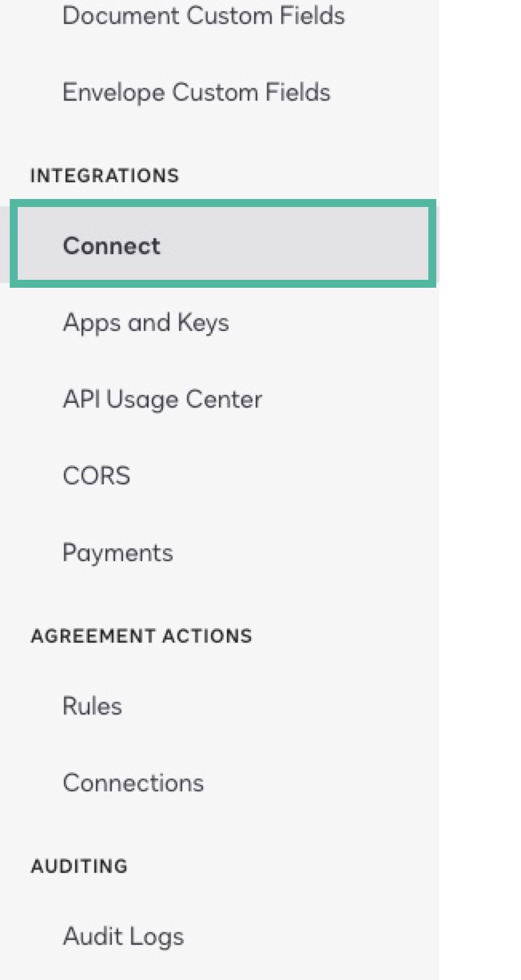
Task: Configure payment gateways via Payments
Action: [x=117, y=552]
